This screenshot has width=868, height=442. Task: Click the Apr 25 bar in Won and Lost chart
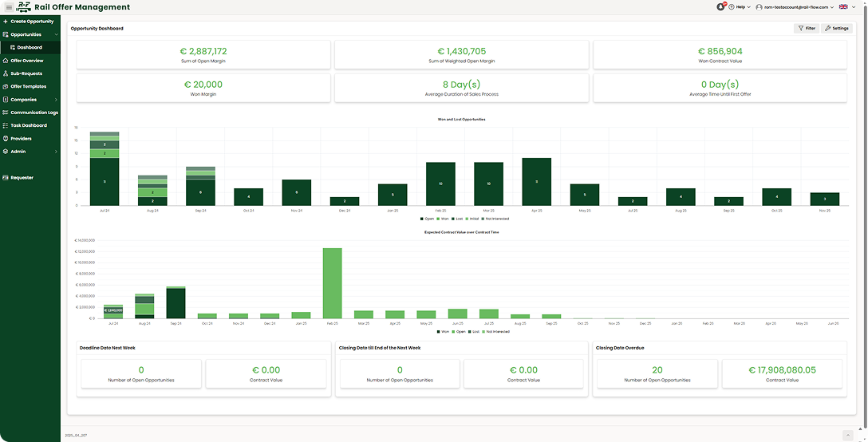[x=536, y=182]
